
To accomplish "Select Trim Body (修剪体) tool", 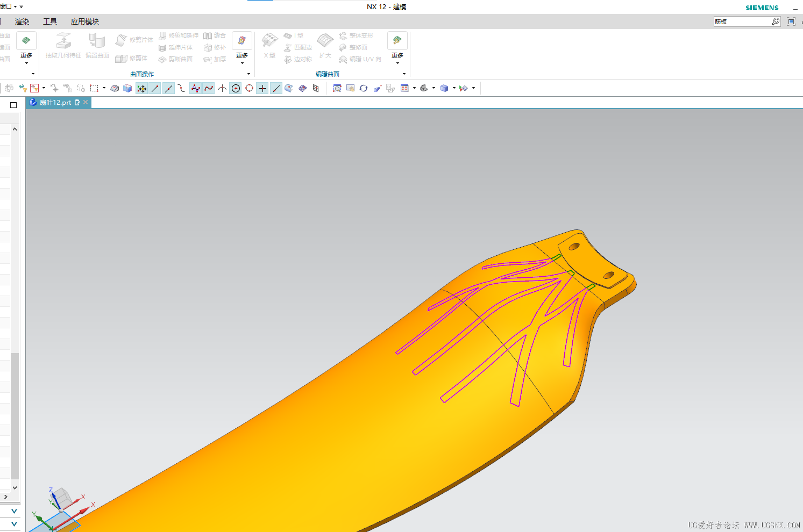I will (132, 58).
